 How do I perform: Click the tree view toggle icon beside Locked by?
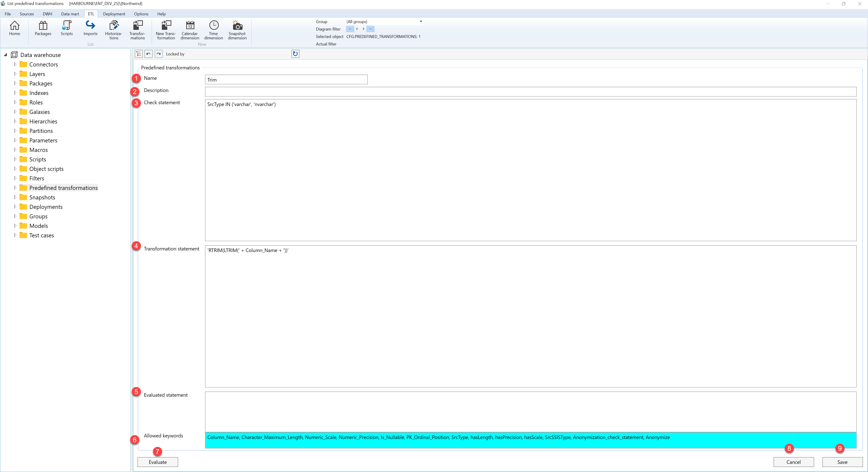[x=139, y=54]
